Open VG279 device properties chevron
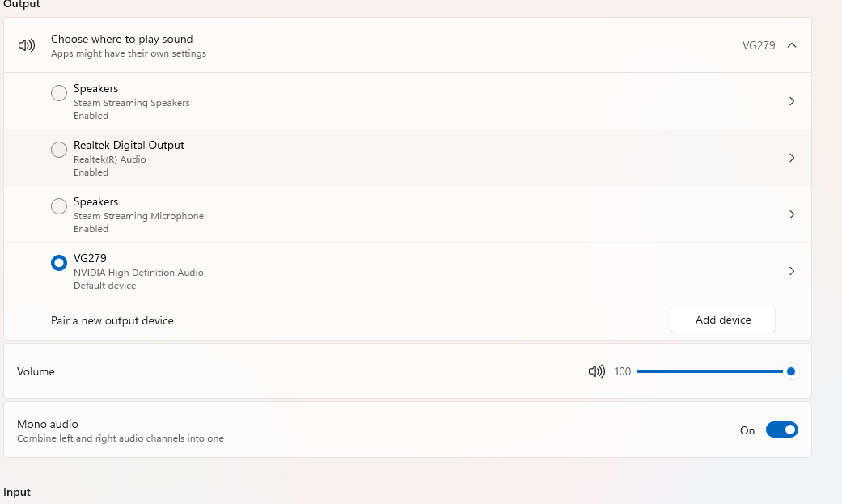842x504 pixels. [x=792, y=271]
